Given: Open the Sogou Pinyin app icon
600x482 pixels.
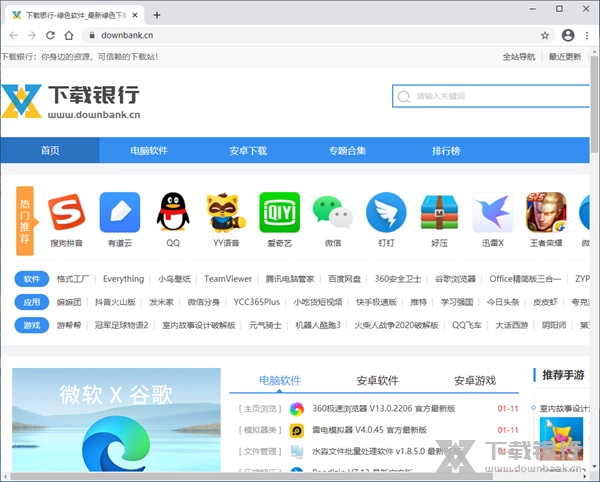Looking at the screenshot, I should pyautogui.click(x=67, y=212).
